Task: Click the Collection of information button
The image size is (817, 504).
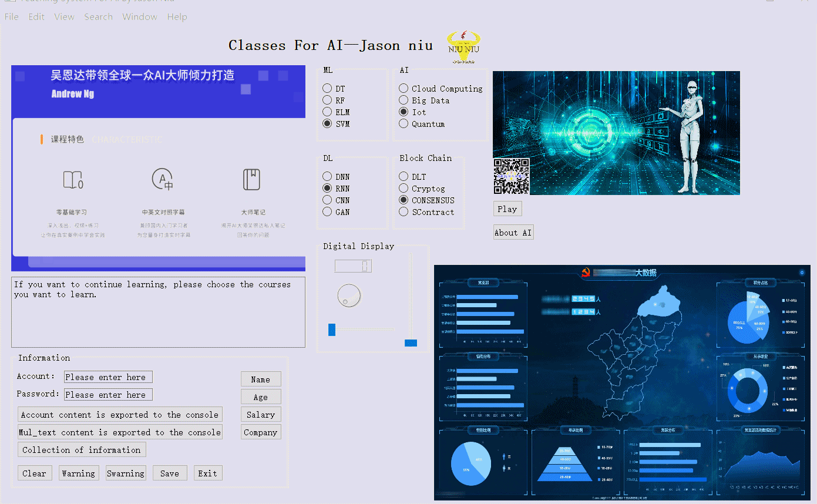Action: 82,450
